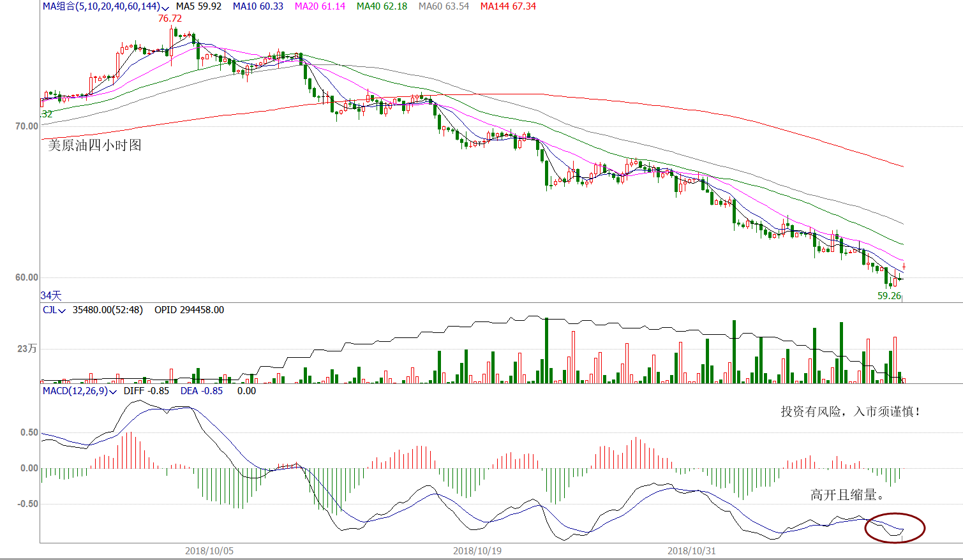Click the MA144 67.34 label
963x560 pixels.
(508, 6)
